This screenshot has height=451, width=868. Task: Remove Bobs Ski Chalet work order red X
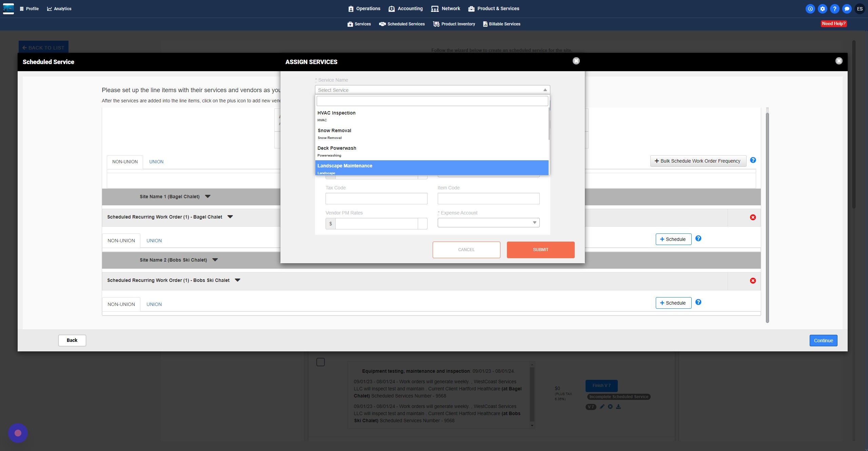pos(753,281)
